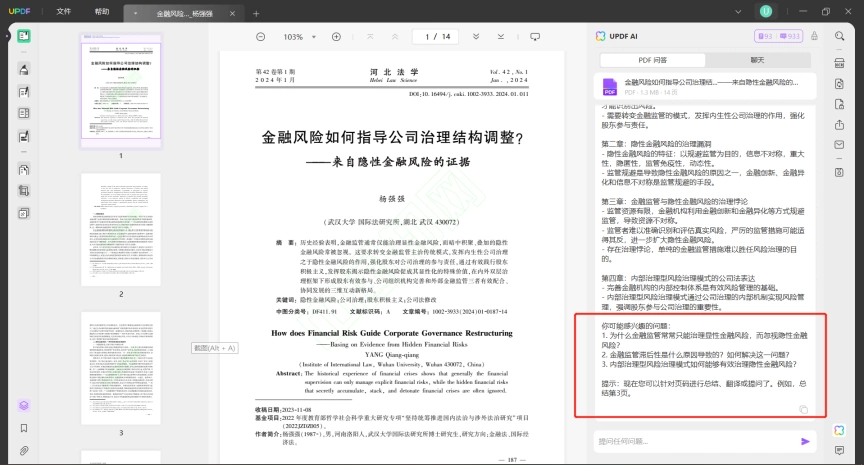864x465 pixels.
Task: Add a new tab with plus
Action: (x=256, y=13)
